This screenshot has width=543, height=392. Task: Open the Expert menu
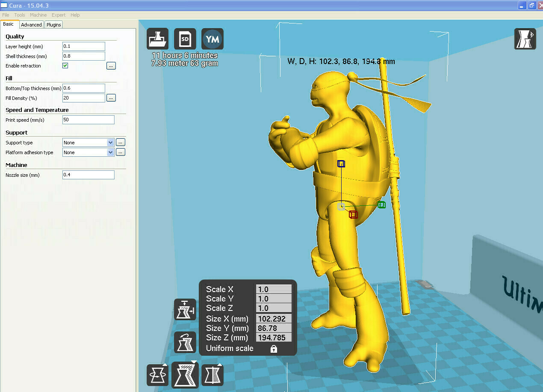[59, 15]
